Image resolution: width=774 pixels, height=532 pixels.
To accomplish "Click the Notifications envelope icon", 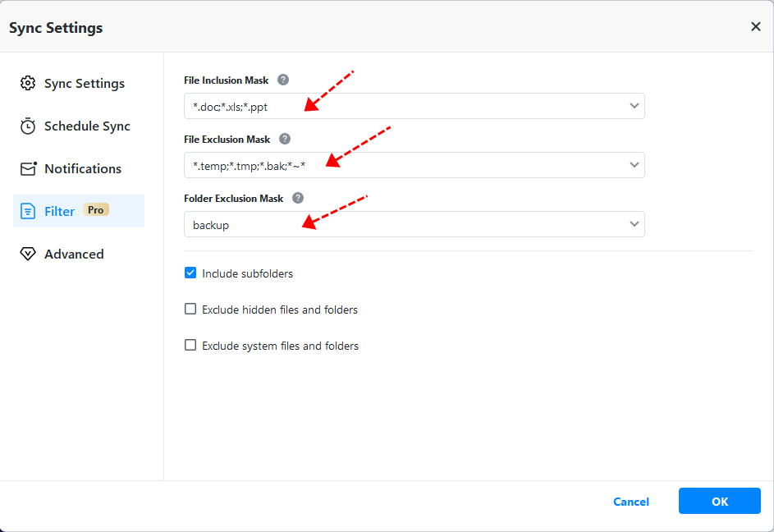I will [x=28, y=169].
